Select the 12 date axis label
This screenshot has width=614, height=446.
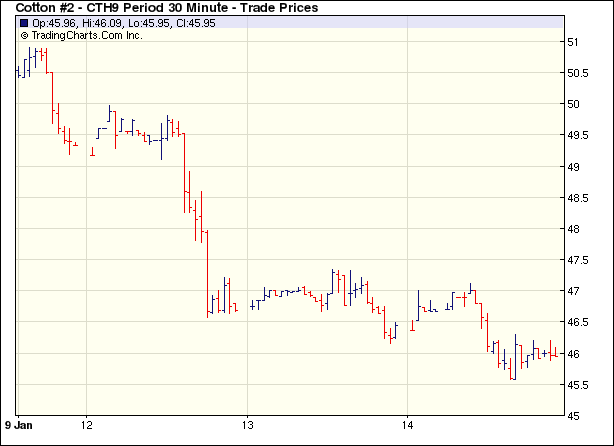coord(87,423)
